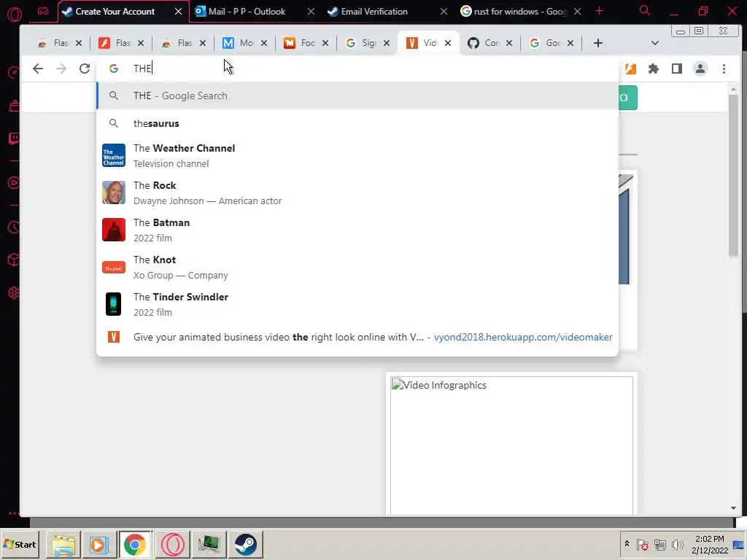Click the Video Infographics image
This screenshot has height=560, width=747.
pyautogui.click(x=511, y=446)
